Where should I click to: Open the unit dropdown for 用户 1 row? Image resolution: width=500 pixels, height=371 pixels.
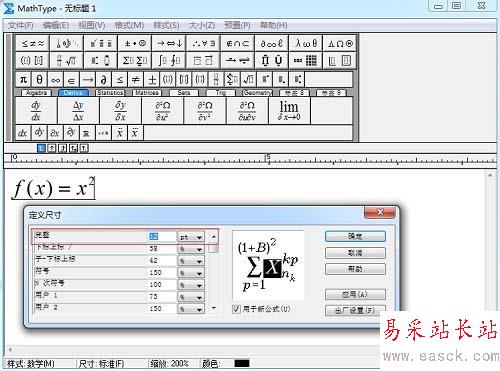(x=191, y=297)
